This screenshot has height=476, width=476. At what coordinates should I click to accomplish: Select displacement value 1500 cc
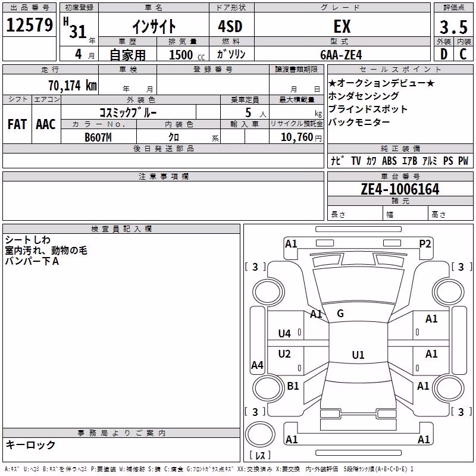click(x=187, y=55)
